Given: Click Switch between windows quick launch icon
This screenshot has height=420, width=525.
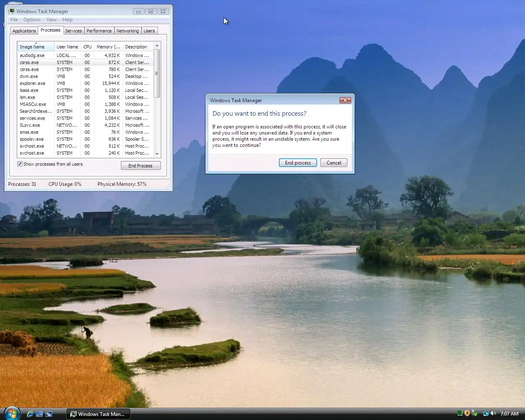Looking at the screenshot, I should (49, 414).
